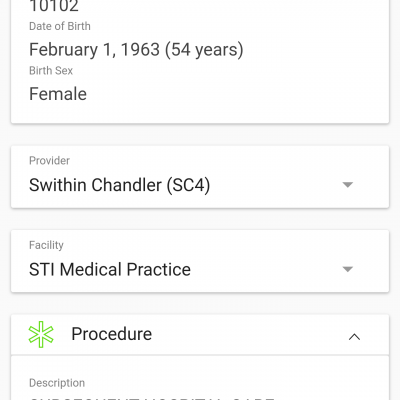The height and width of the screenshot is (400, 400).
Task: Click the partially visible procedure description text
Action: click(x=152, y=398)
